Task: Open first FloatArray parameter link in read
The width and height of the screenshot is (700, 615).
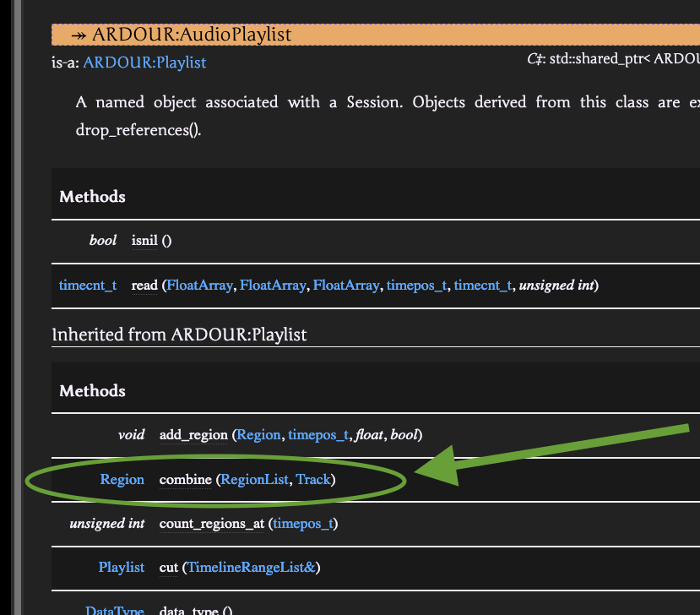Action: [x=199, y=286]
